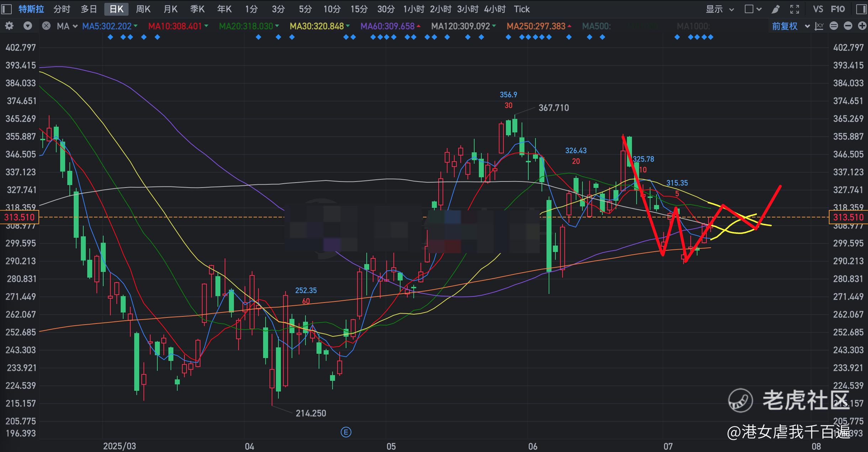Click the earnings E marker on timeline
This screenshot has width=868, height=452.
tap(346, 432)
